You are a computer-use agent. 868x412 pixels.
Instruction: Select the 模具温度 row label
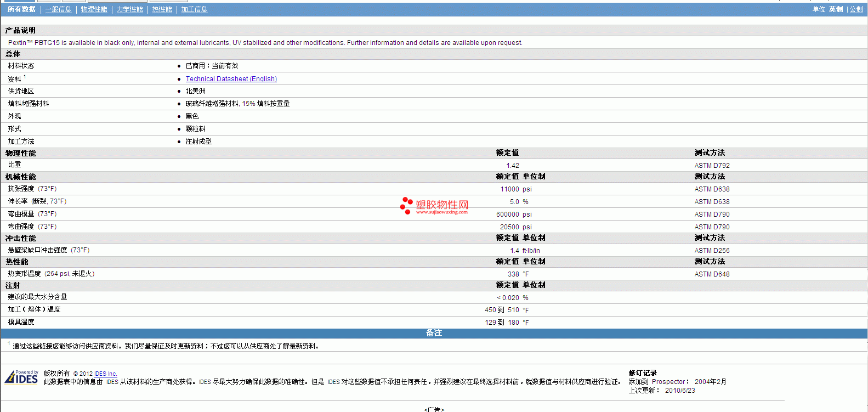tap(21, 322)
